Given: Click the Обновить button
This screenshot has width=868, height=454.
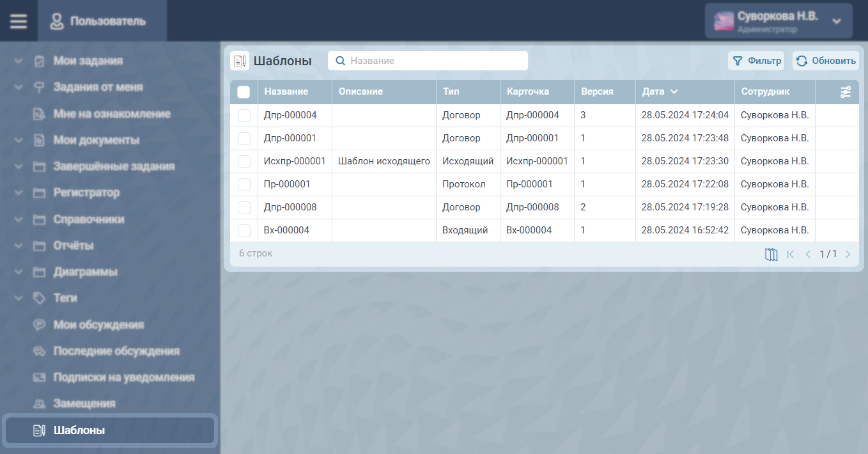Looking at the screenshot, I should 826,61.
